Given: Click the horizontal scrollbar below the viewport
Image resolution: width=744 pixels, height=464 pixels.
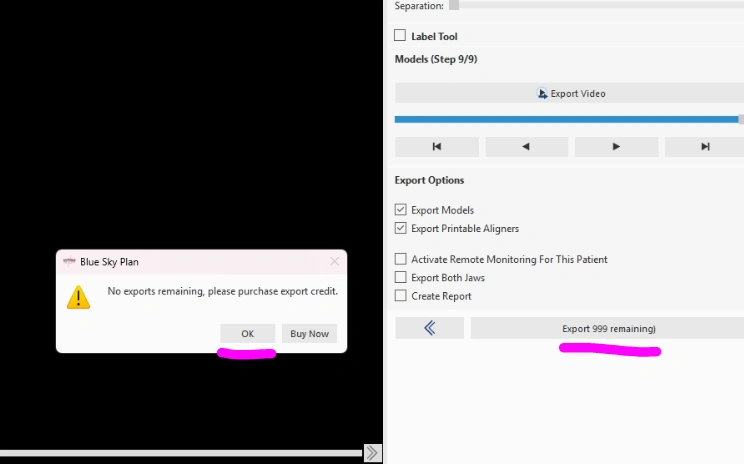Looking at the screenshot, I should tap(181, 453).
